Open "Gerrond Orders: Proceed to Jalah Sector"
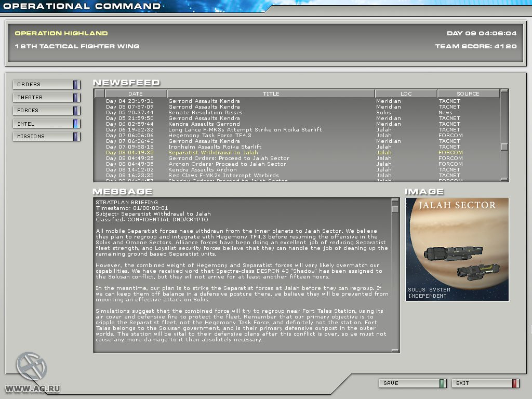The image size is (532, 399). click(297, 158)
